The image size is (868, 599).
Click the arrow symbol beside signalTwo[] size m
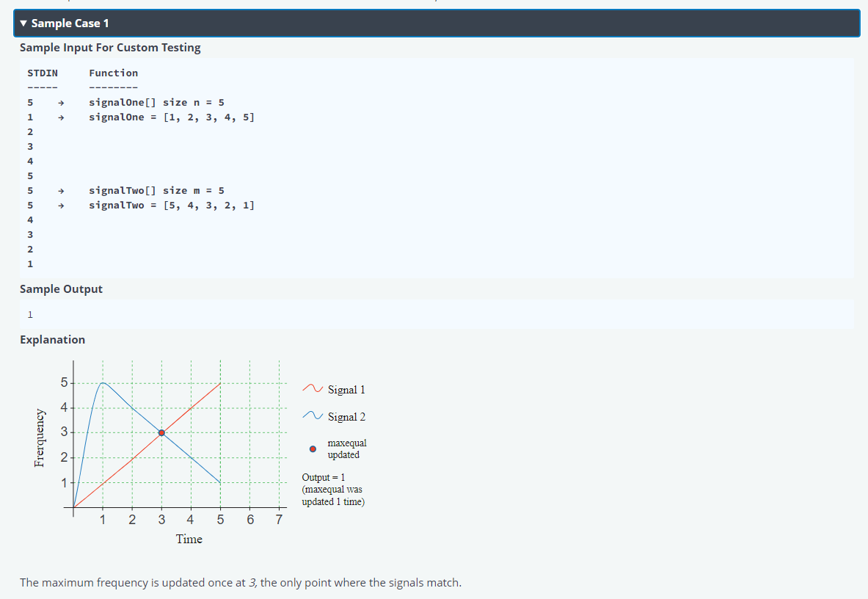click(x=60, y=190)
